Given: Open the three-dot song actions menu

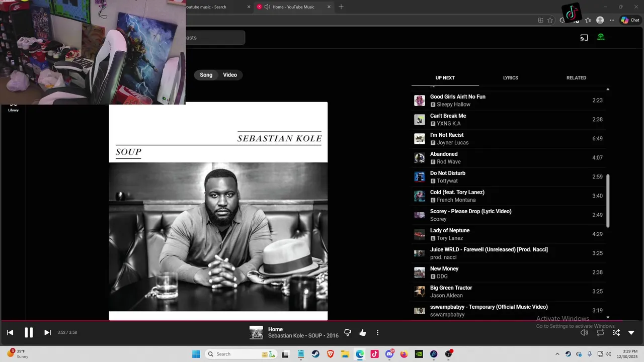Looking at the screenshot, I should click(377, 332).
